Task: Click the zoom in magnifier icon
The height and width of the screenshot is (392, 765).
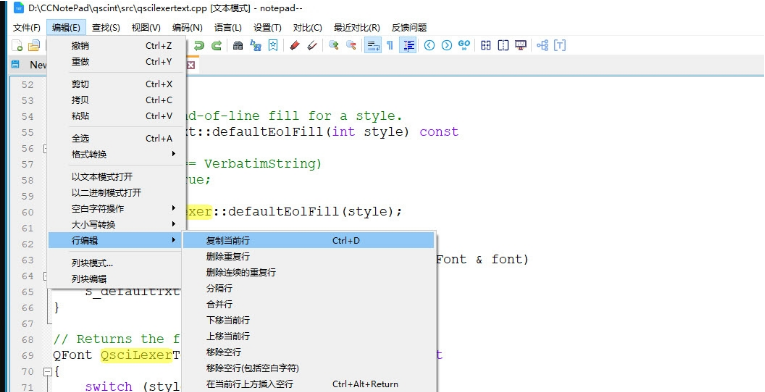Action: [x=334, y=46]
